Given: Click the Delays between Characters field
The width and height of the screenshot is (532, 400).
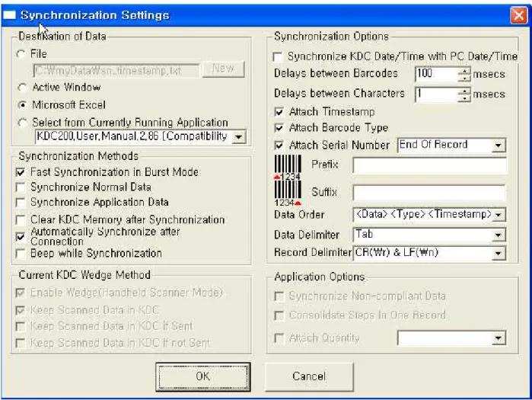Looking at the screenshot, I should pyautogui.click(x=437, y=94).
